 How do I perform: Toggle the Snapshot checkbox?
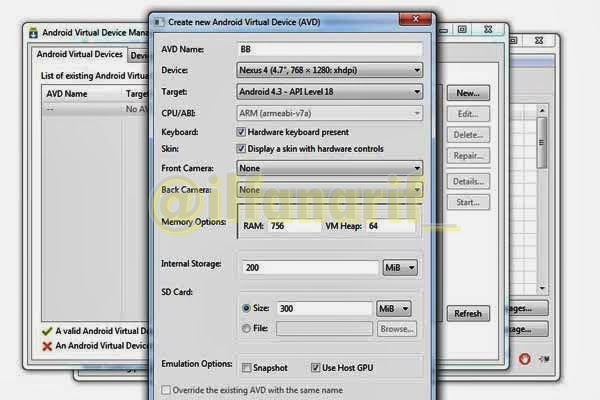[246, 368]
